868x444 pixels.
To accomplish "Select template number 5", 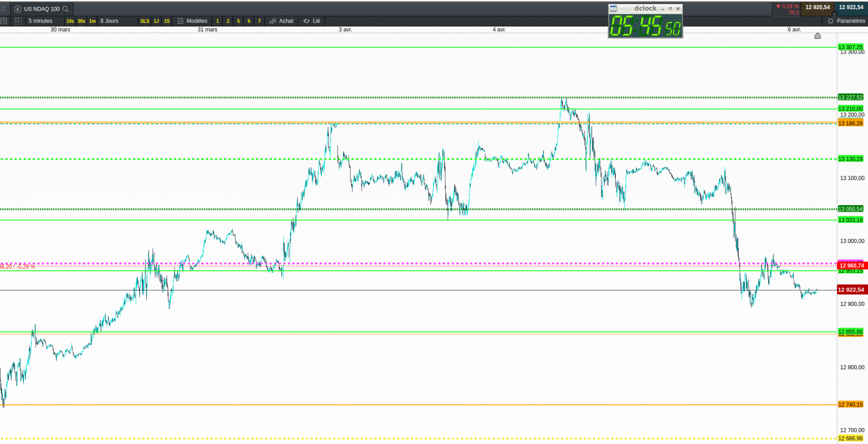I will (238, 21).
